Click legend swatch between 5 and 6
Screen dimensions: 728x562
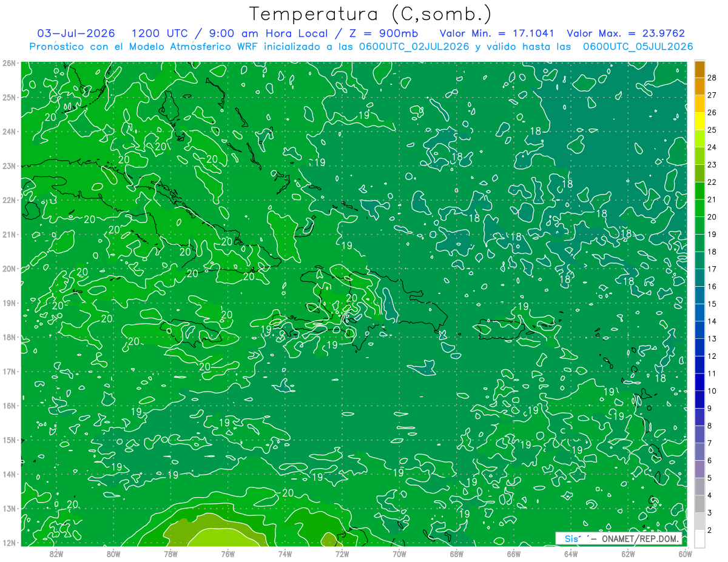(699, 469)
